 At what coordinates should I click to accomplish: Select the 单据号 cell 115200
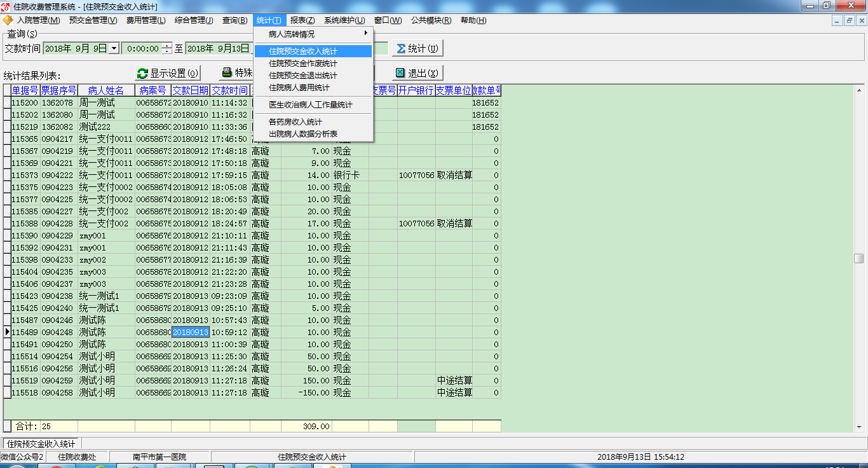(x=25, y=102)
